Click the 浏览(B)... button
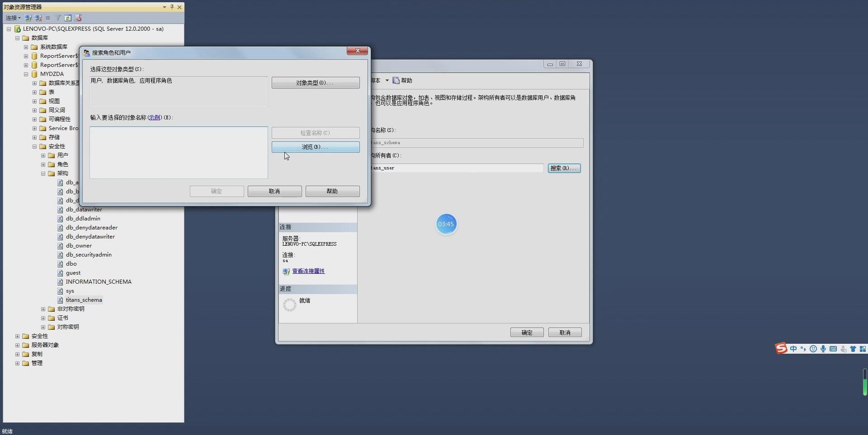 315,147
